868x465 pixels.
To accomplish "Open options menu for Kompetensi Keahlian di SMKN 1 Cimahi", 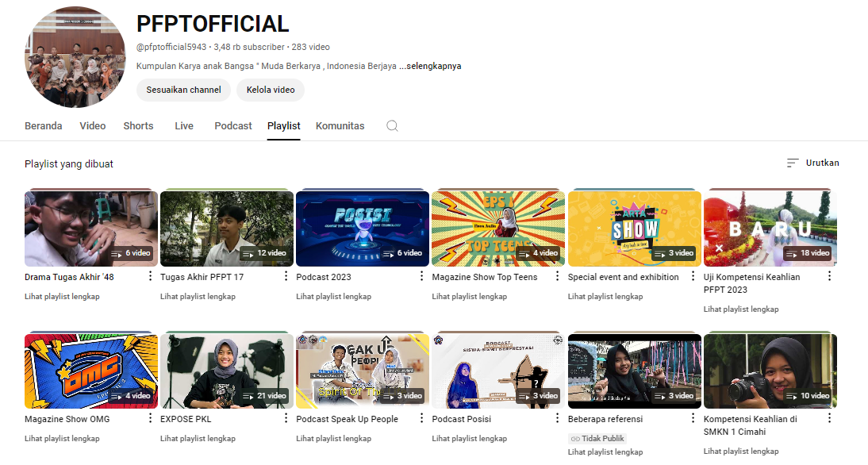I will (829, 418).
